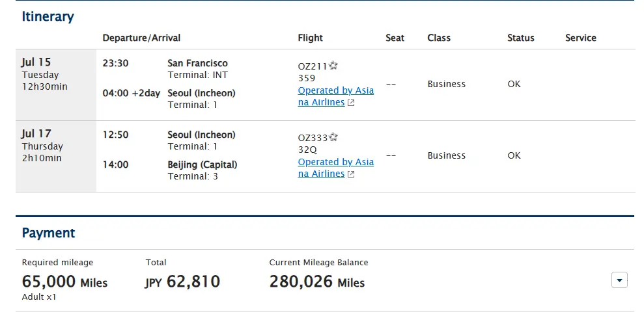Click Star Alliance icon next to OZ333
The height and width of the screenshot is (316, 644).
point(333,137)
